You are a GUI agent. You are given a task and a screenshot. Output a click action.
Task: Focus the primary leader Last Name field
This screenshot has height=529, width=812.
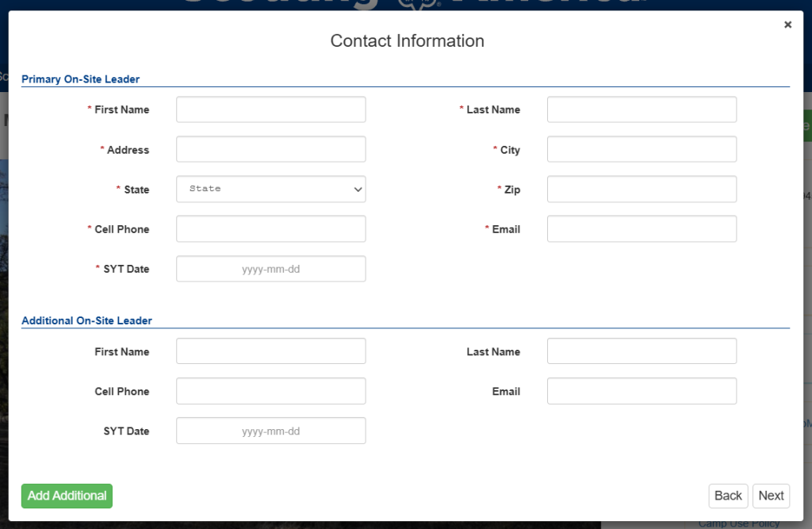point(642,109)
